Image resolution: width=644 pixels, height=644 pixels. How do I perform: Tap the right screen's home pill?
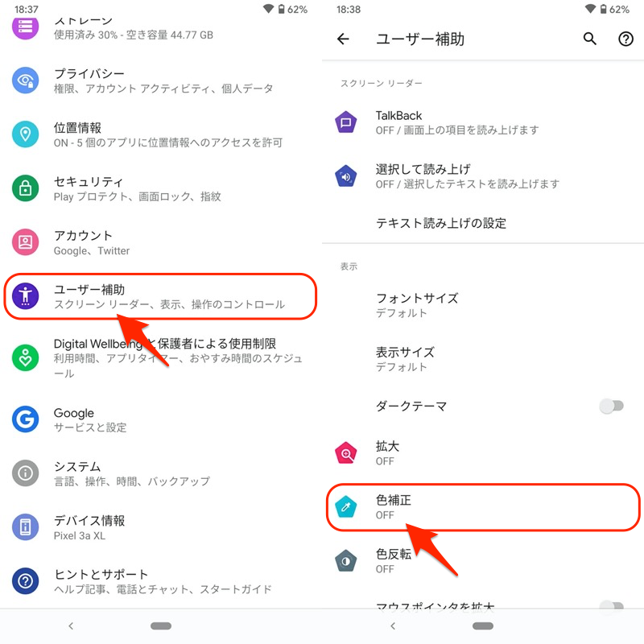tap(483, 626)
